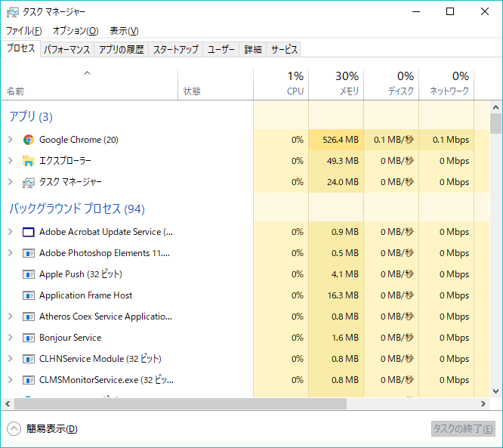The width and height of the screenshot is (503, 448).
Task: Click the CLMSMonitorService.exe icon
Action: (29, 380)
